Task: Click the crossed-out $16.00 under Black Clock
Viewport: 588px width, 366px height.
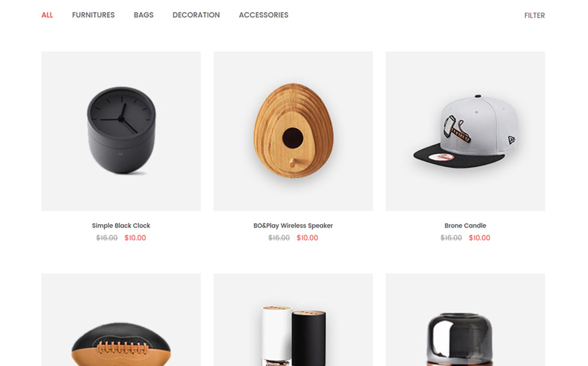Action: 107,238
